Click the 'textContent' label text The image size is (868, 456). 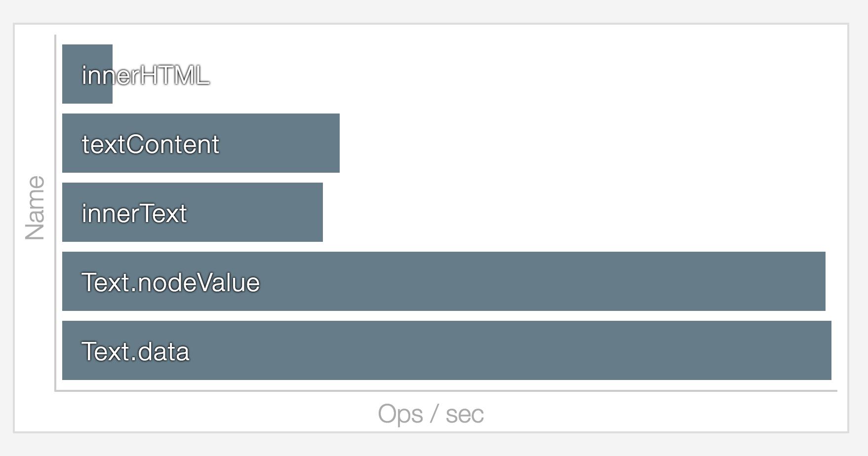pos(150,145)
